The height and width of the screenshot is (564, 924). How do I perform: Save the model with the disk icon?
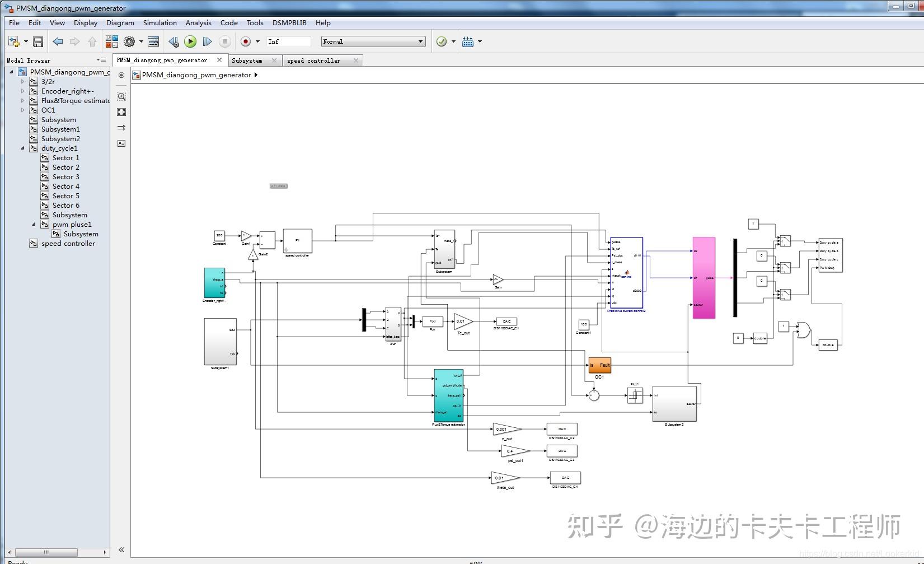click(x=37, y=41)
